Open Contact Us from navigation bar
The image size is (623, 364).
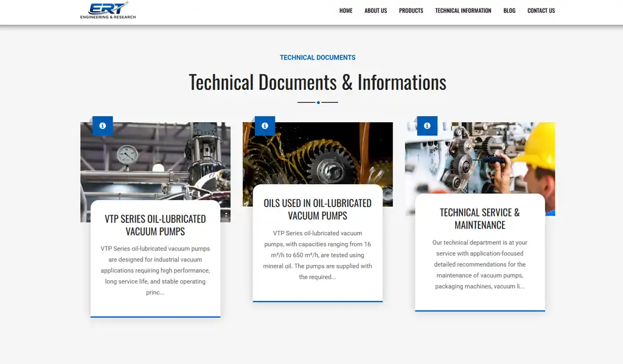(541, 11)
